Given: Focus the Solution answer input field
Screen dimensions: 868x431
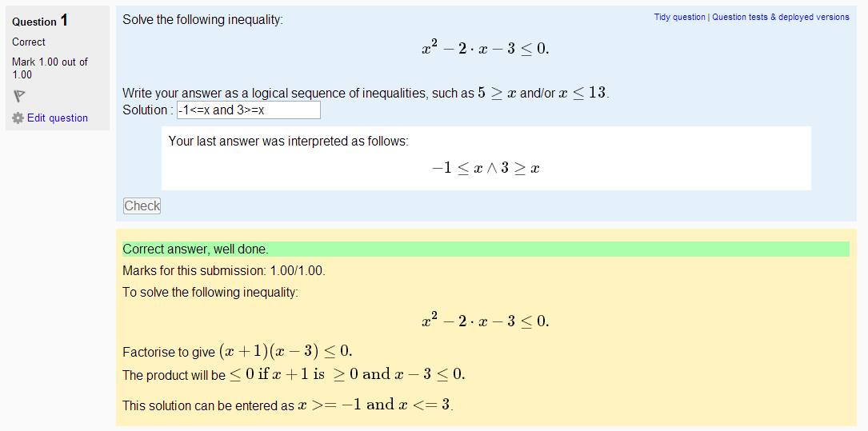Looking at the screenshot, I should coord(249,110).
